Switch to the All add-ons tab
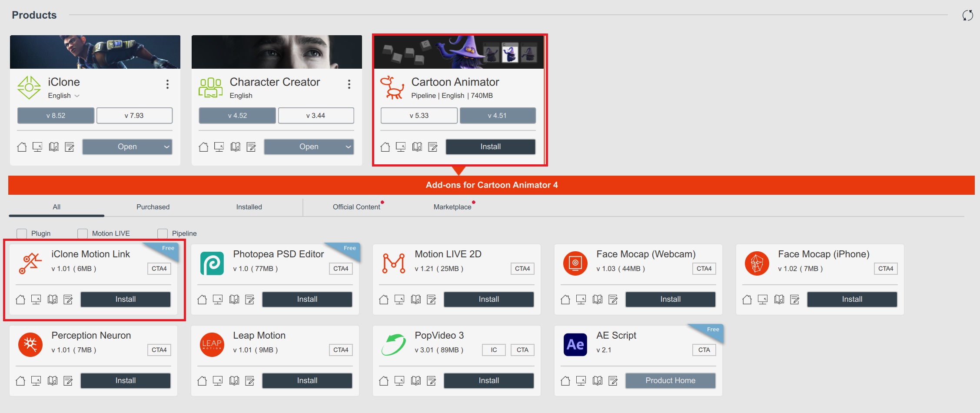Image resolution: width=980 pixels, height=413 pixels. [56, 207]
